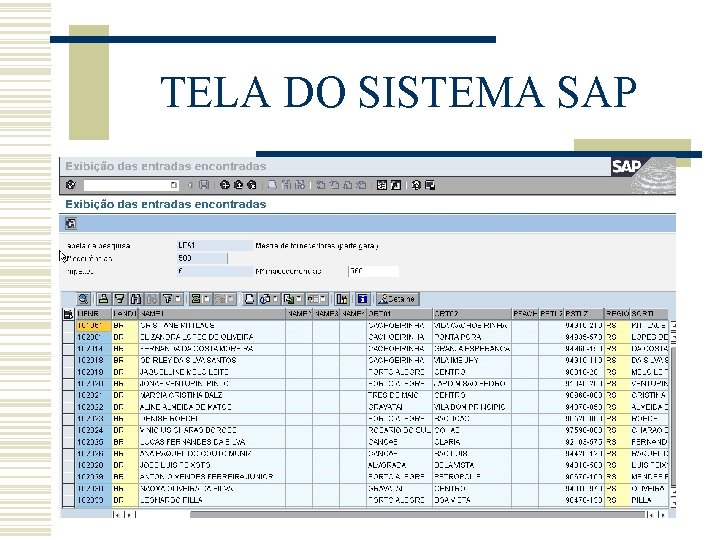
Task: Click the Set Filter funnel icon
Action: pos(168,299)
